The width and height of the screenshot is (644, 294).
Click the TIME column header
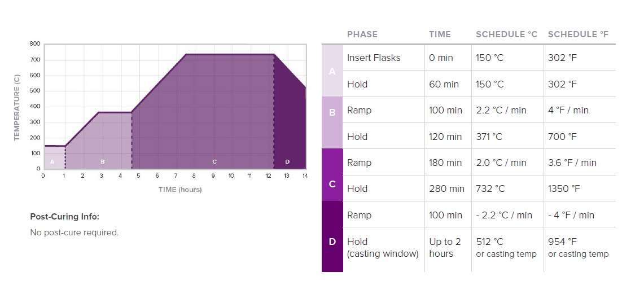coord(440,34)
